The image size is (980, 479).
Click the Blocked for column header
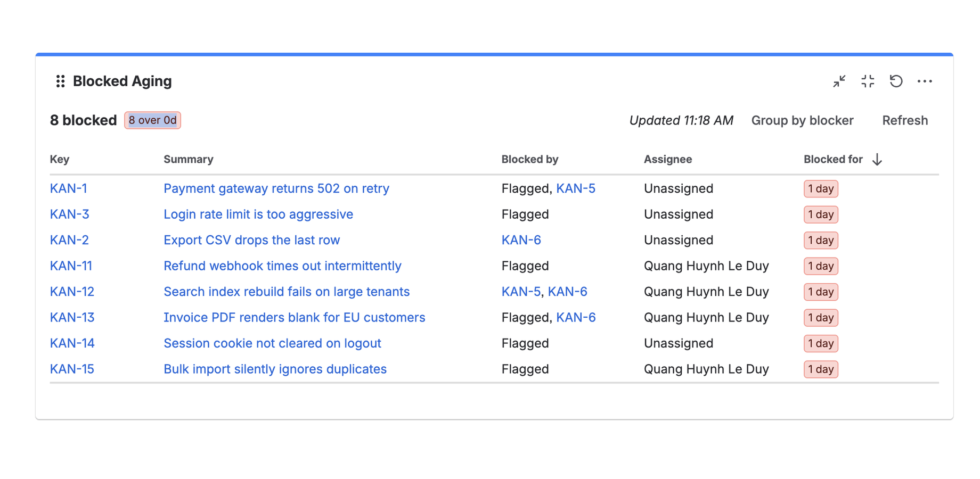coord(833,159)
